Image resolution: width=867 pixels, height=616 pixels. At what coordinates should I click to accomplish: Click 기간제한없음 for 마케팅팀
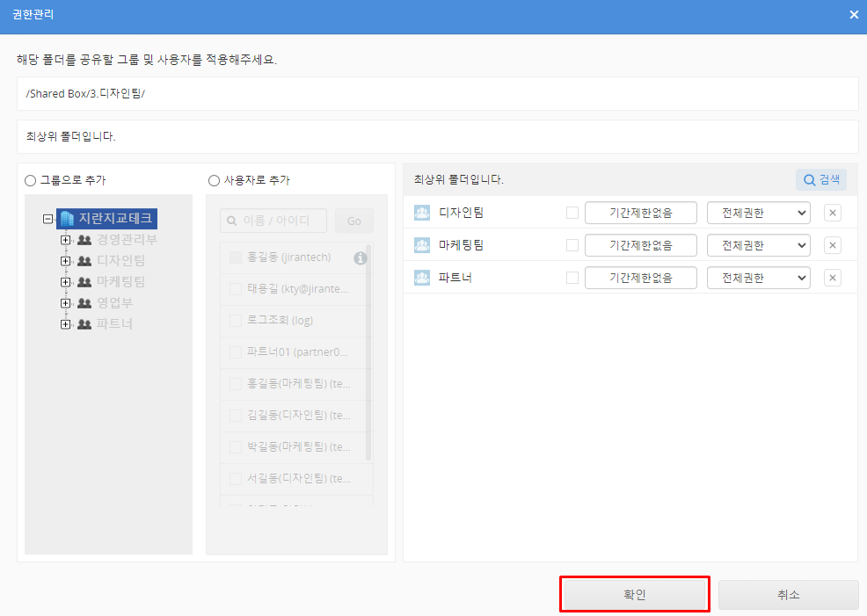click(x=641, y=245)
